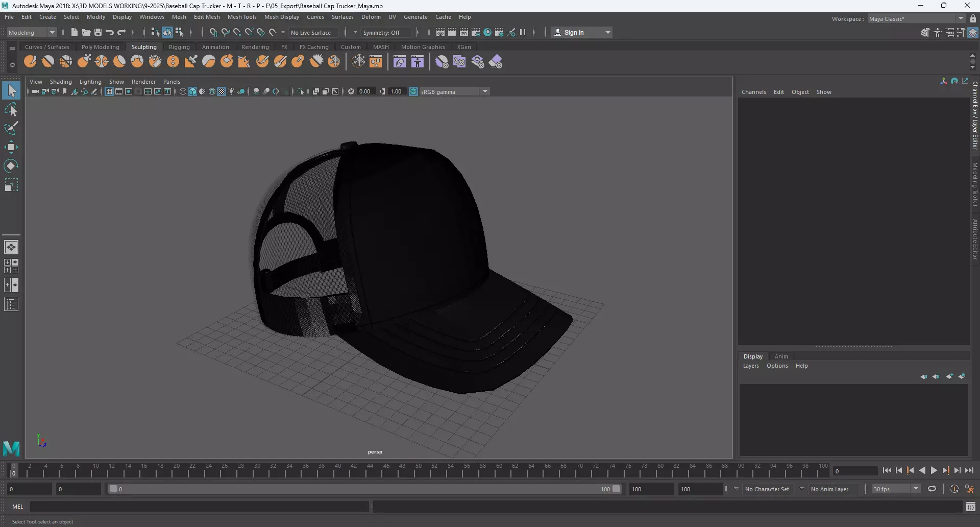Toggle auto keyframe button
The image size is (980, 527).
tap(954, 489)
